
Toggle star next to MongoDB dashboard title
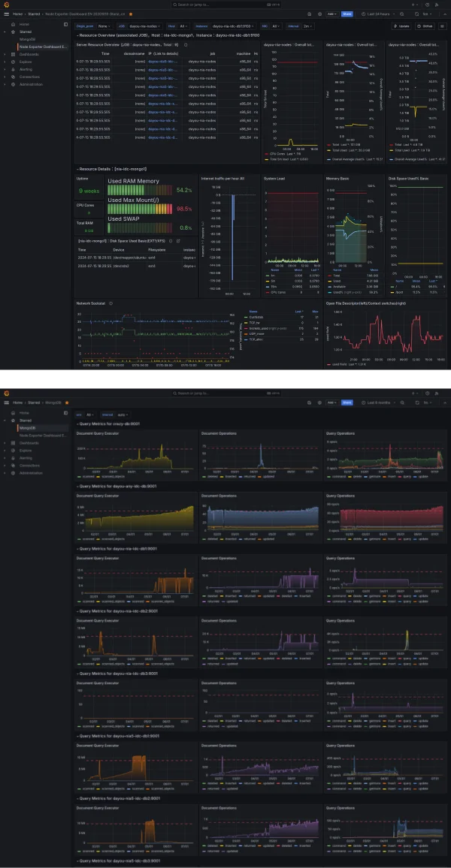tap(67, 402)
